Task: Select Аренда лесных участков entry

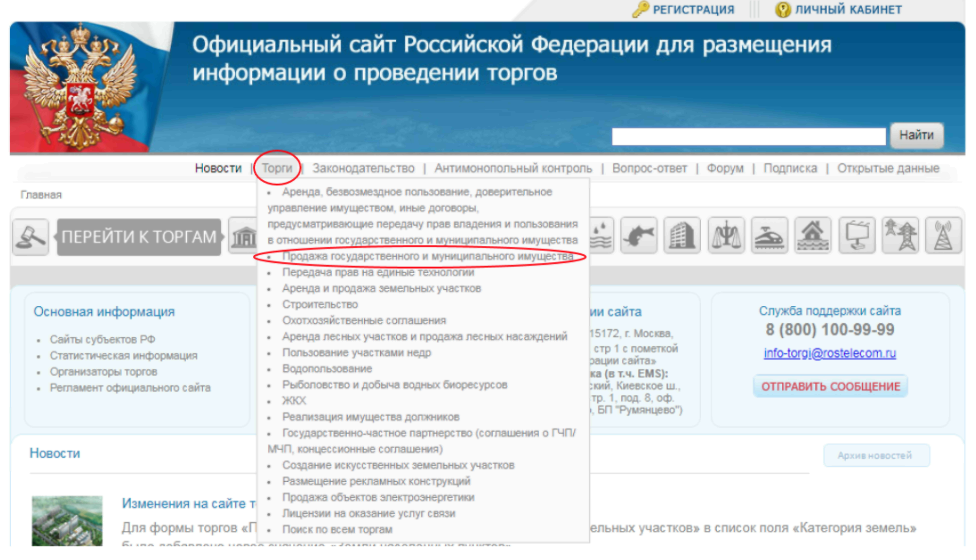Action: tap(425, 336)
